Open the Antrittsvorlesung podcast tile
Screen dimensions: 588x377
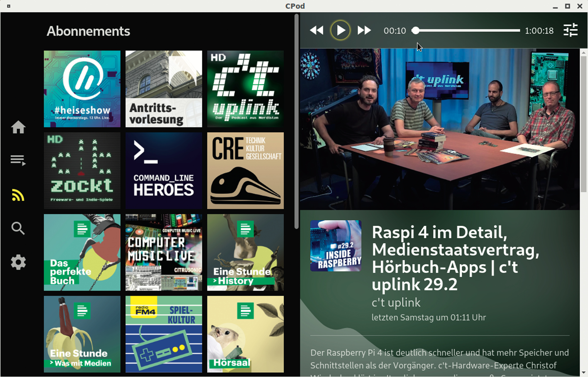pyautogui.click(x=164, y=89)
